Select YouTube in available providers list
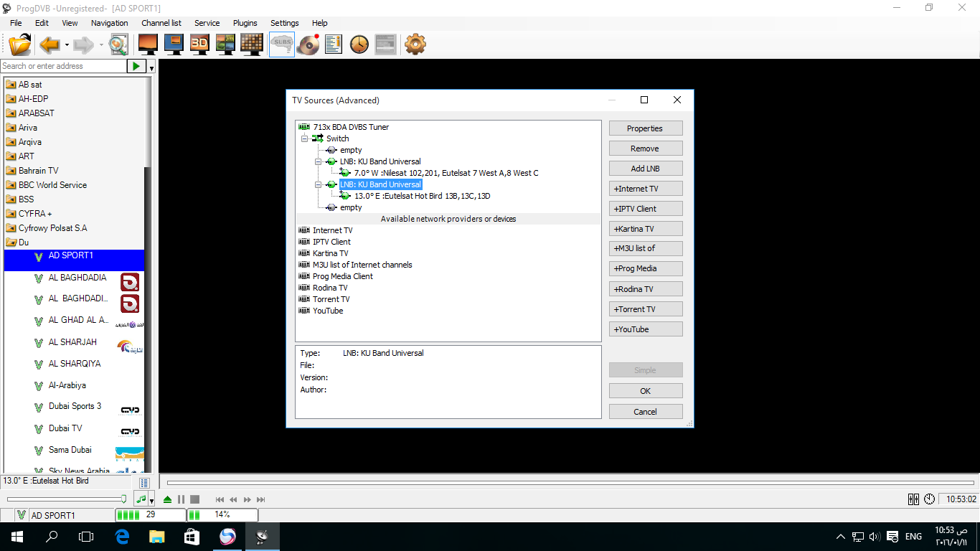The width and height of the screenshot is (980, 551). pyautogui.click(x=328, y=311)
